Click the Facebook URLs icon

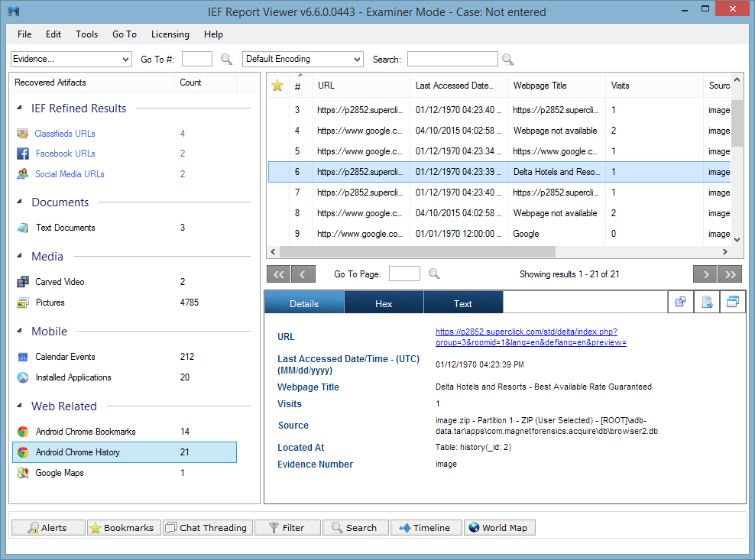(23, 154)
